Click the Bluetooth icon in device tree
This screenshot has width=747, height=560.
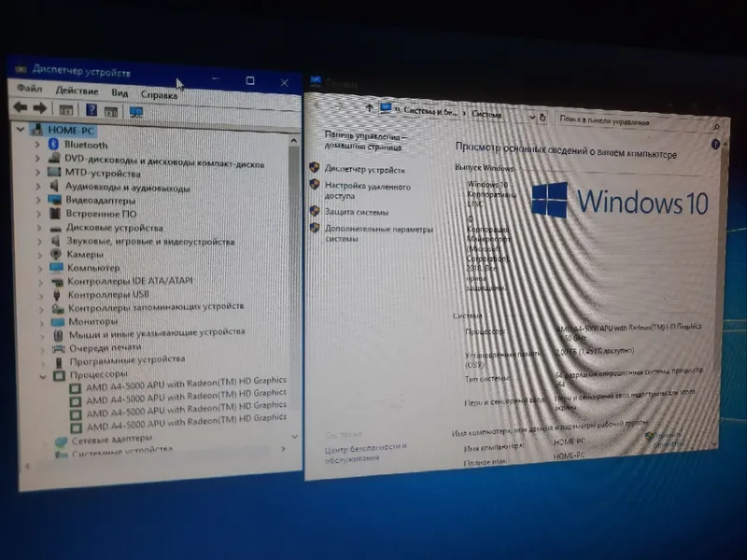point(53,144)
